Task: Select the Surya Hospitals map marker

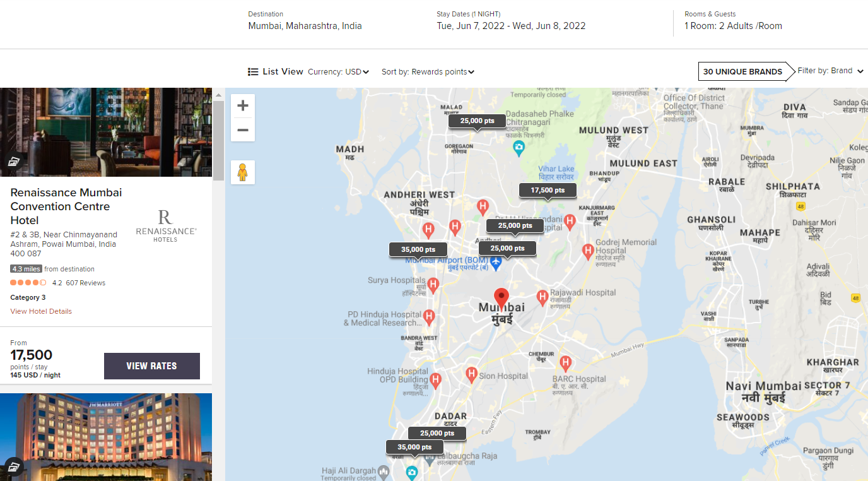Action: click(433, 285)
